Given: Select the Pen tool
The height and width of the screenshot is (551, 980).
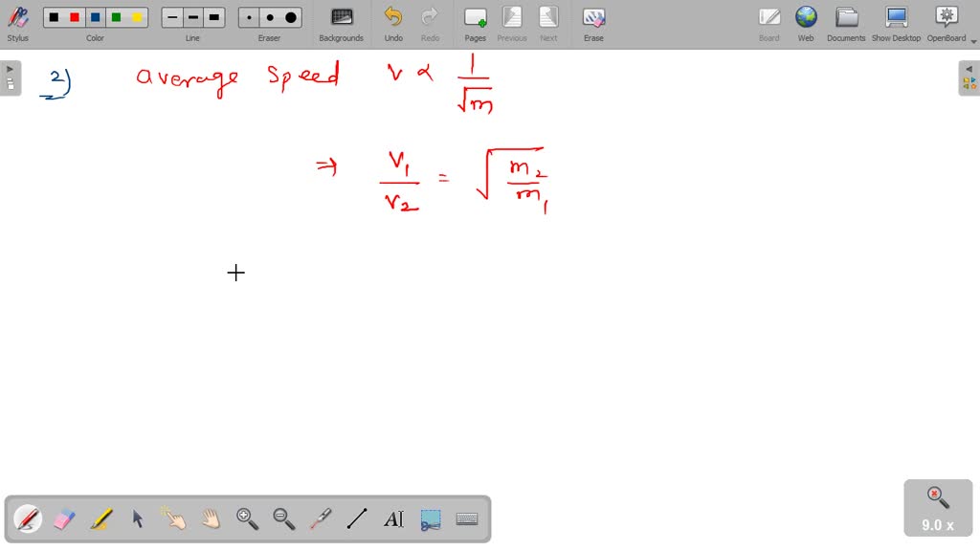Looking at the screenshot, I should pyautogui.click(x=26, y=518).
